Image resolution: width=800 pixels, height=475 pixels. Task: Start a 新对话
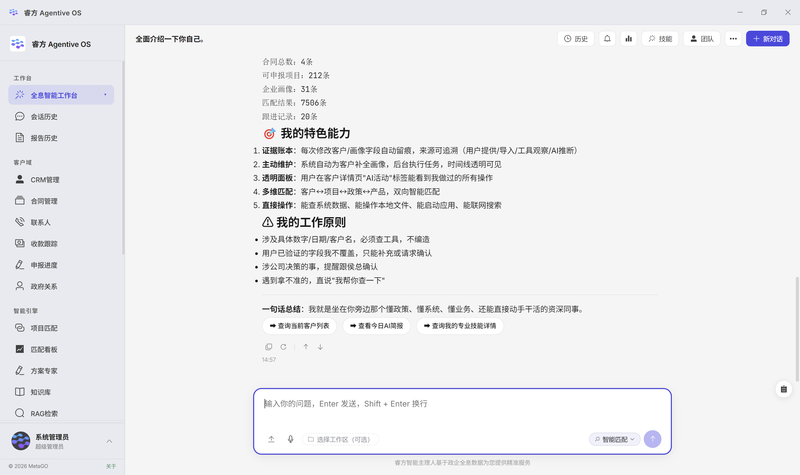(767, 39)
